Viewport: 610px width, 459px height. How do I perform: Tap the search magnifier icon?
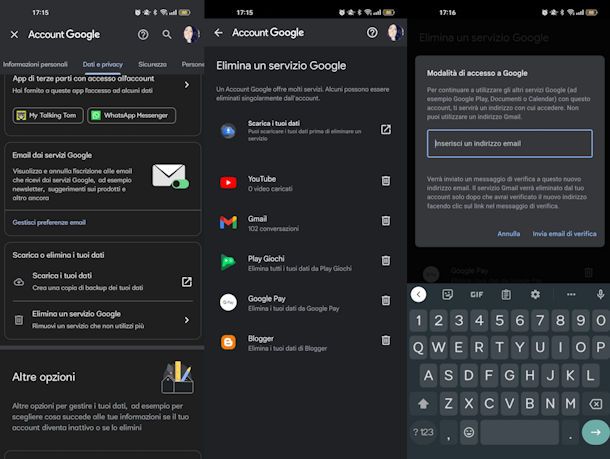(x=167, y=35)
